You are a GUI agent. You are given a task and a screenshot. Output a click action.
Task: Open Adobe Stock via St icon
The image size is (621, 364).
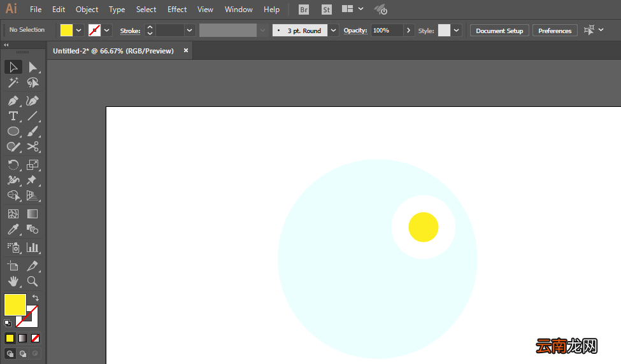click(326, 10)
